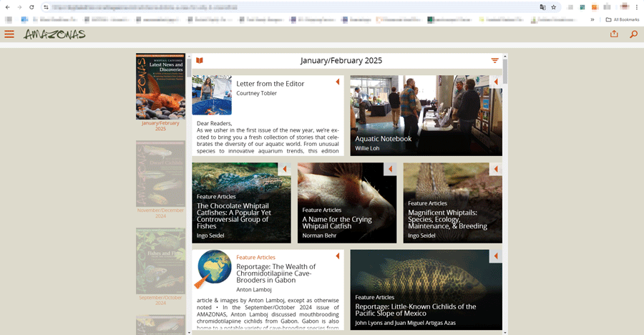Click the article pane scrollbar thumb

[x=505, y=71]
